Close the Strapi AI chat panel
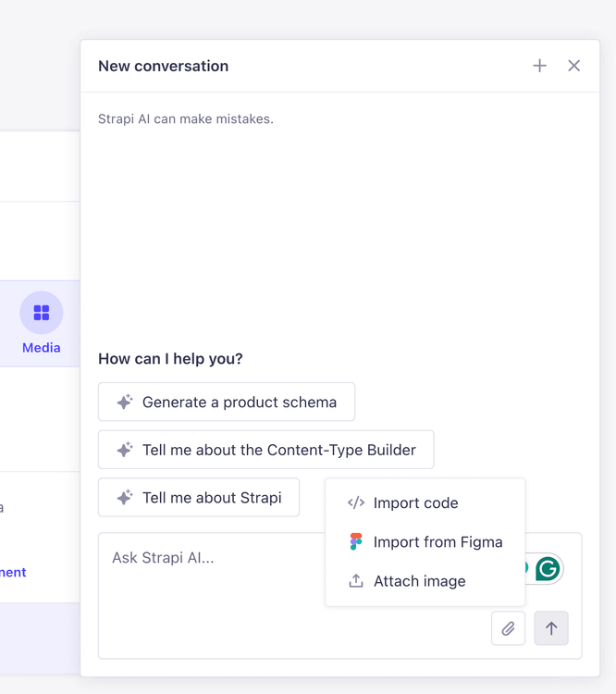The image size is (616, 694). (574, 66)
